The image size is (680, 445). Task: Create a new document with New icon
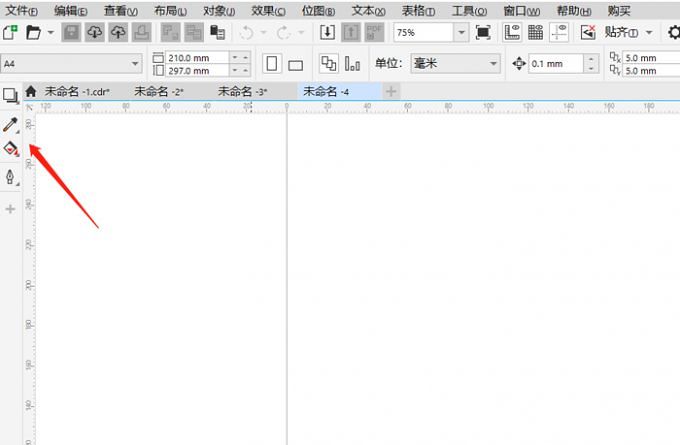(10, 32)
